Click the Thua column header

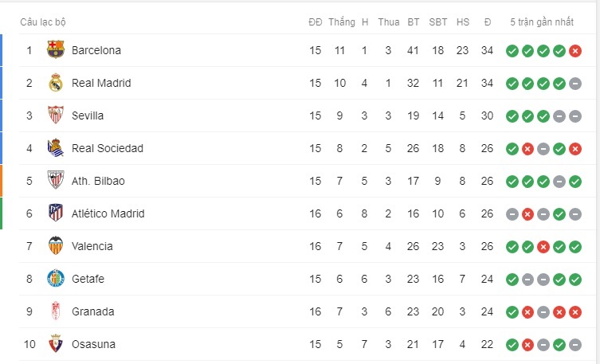click(x=389, y=22)
